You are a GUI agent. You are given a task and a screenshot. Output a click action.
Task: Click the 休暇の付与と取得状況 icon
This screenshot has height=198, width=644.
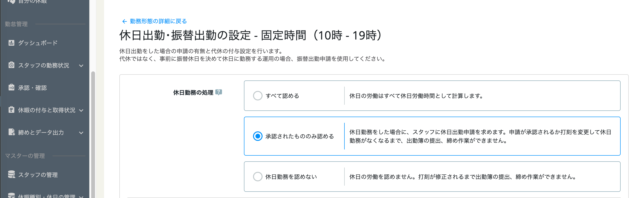coord(11,110)
